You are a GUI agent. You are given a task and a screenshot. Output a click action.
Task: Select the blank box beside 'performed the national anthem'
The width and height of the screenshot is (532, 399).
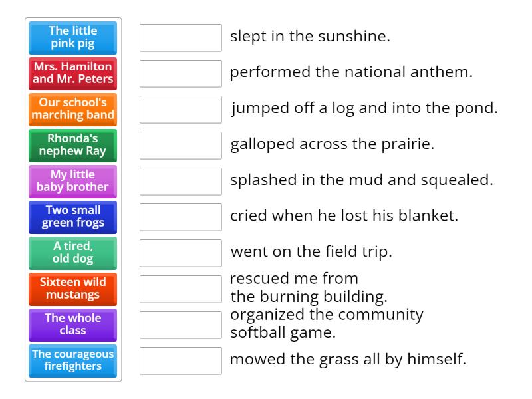[x=181, y=74]
